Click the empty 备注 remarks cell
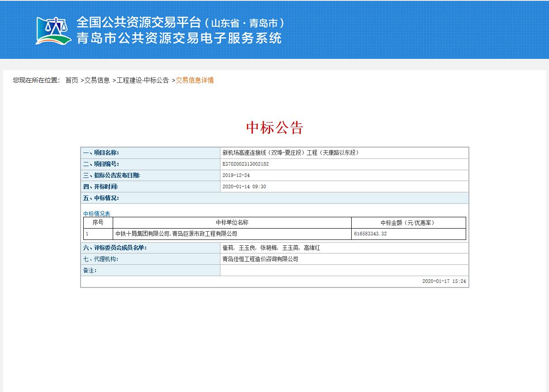Screen dimensions: 549x392 [344, 271]
